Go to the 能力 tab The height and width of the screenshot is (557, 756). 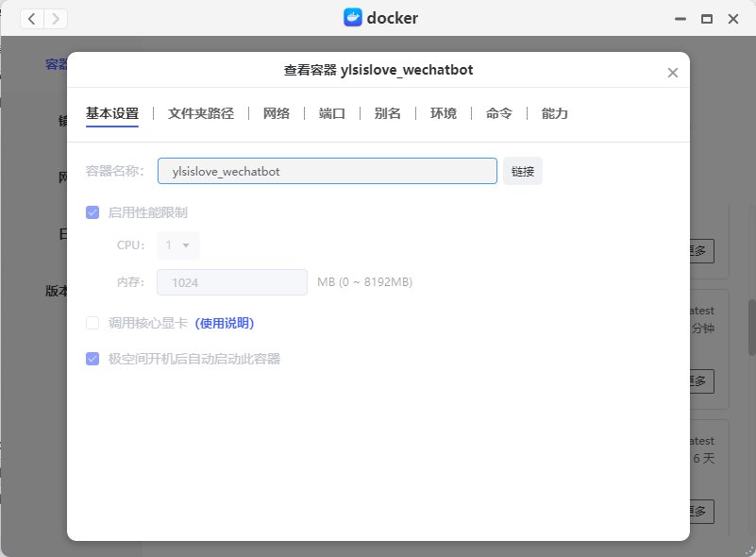coord(555,113)
